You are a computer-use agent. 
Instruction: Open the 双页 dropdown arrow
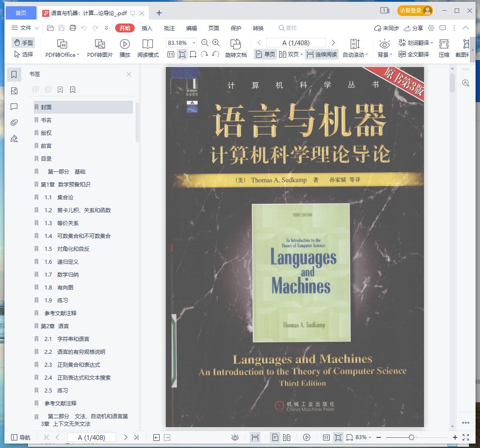pyautogui.click(x=301, y=55)
